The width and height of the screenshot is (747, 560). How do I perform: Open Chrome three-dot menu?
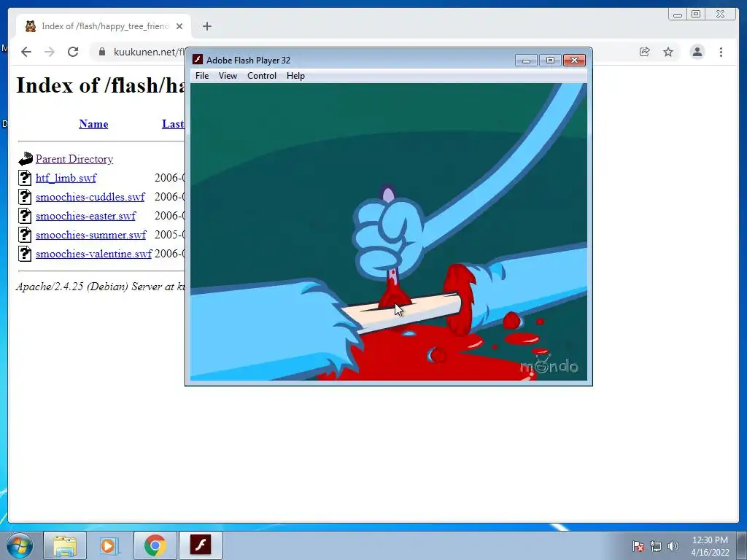point(721,52)
